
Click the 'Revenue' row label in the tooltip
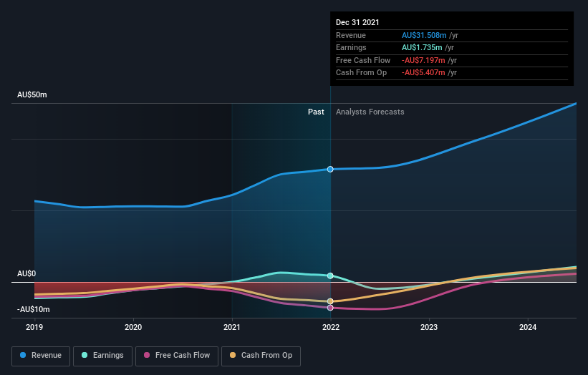point(351,35)
